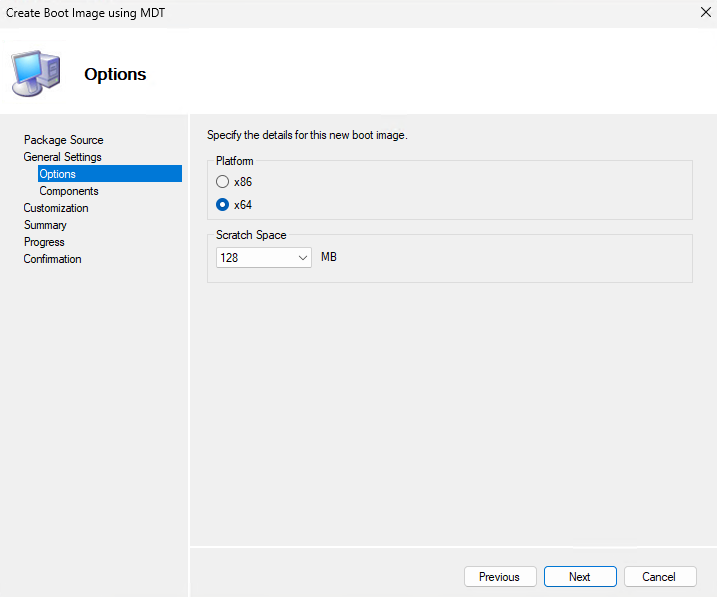Close the Create Boot Image dialog
This screenshot has height=597, width=717.
point(703,13)
